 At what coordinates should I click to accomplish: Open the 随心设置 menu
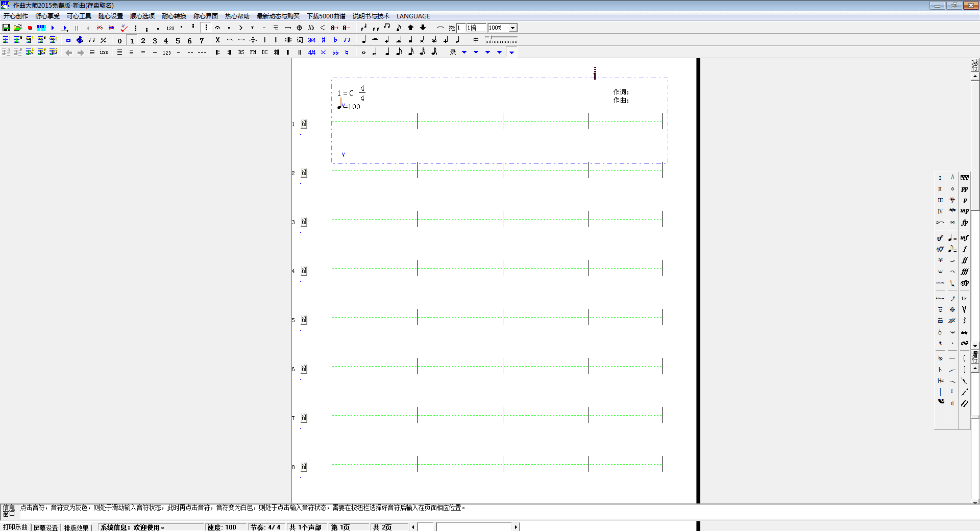pyautogui.click(x=110, y=16)
